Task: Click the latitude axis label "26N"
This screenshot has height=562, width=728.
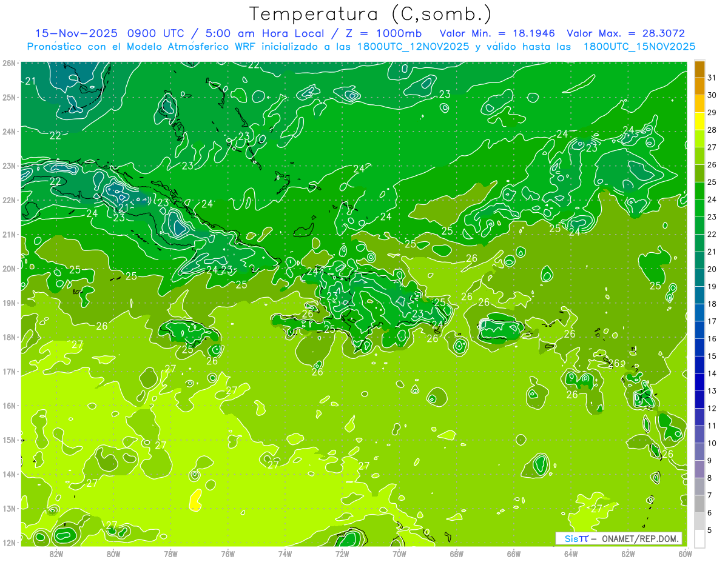Action: coord(9,63)
